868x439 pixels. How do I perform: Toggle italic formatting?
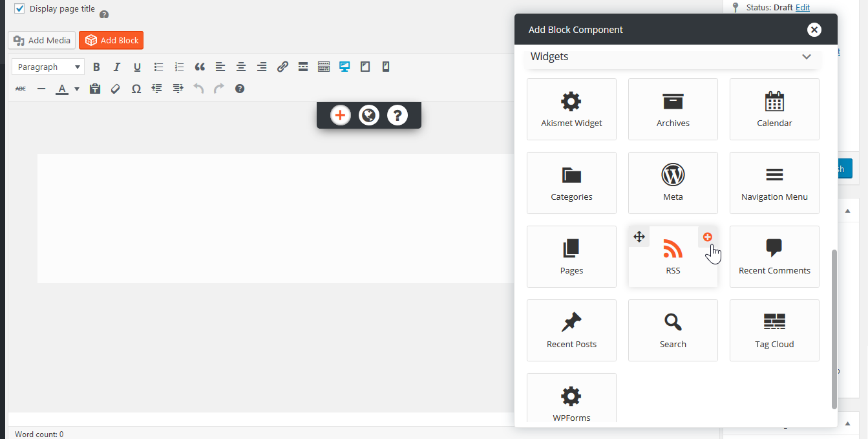click(x=117, y=67)
